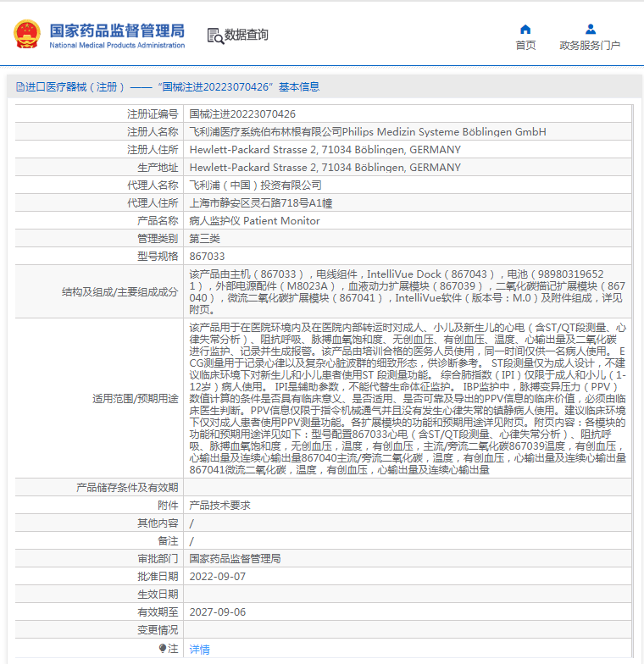The image size is (644, 664).
Task: Click the 首页 label
Action: click(x=525, y=46)
